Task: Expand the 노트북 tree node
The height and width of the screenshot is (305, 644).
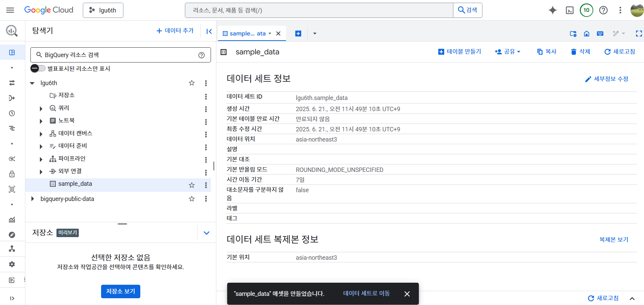Action: pos(41,121)
